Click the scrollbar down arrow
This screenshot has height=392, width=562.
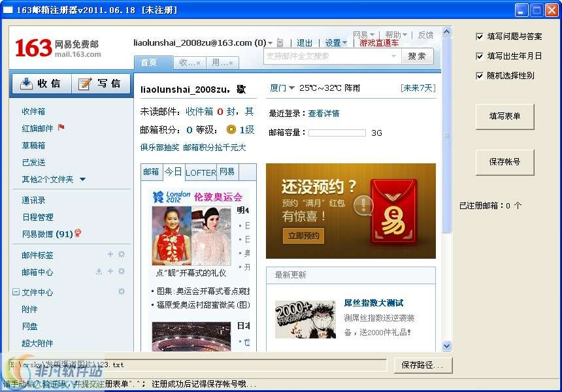coord(446,346)
